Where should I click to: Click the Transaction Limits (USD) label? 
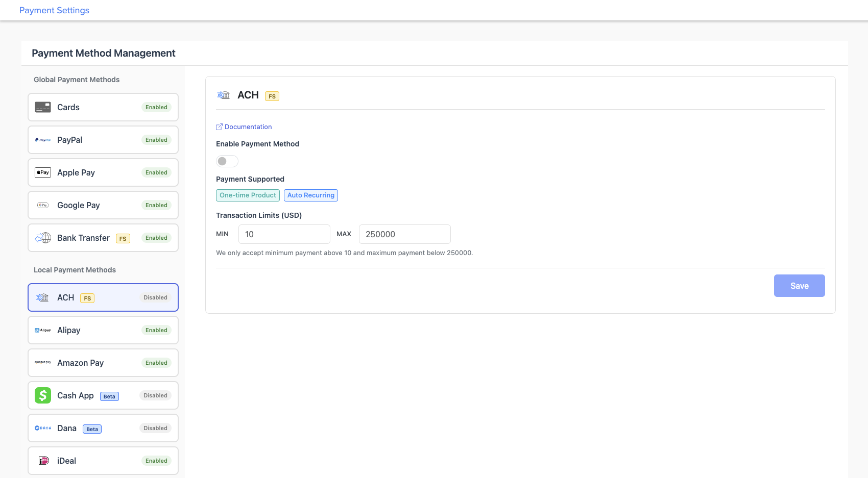[x=259, y=215]
